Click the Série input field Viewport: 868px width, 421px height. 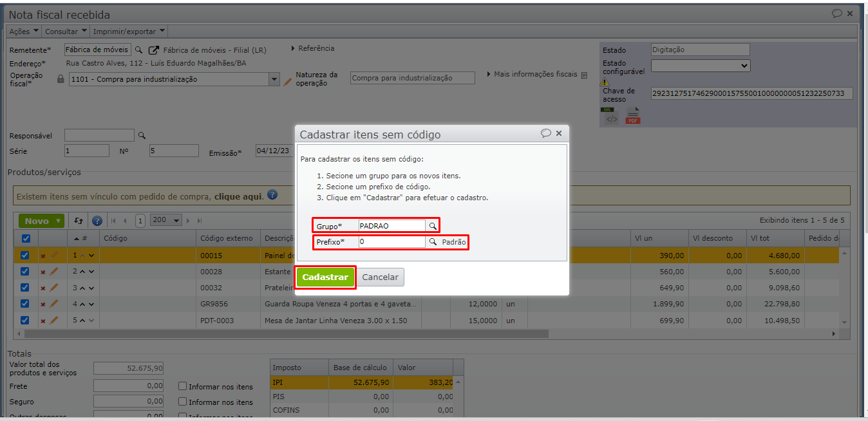click(x=87, y=151)
